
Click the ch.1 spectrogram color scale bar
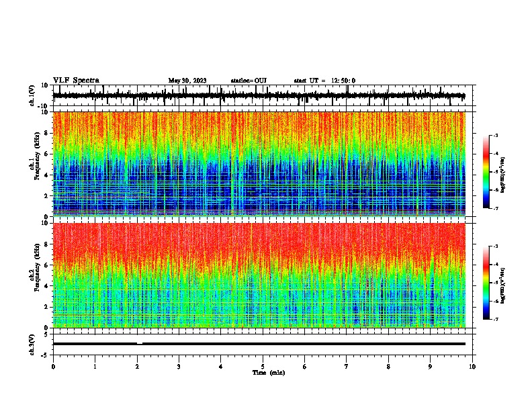coord(486,172)
